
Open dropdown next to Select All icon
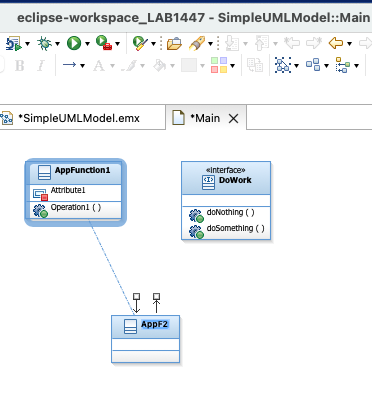[x=296, y=66]
